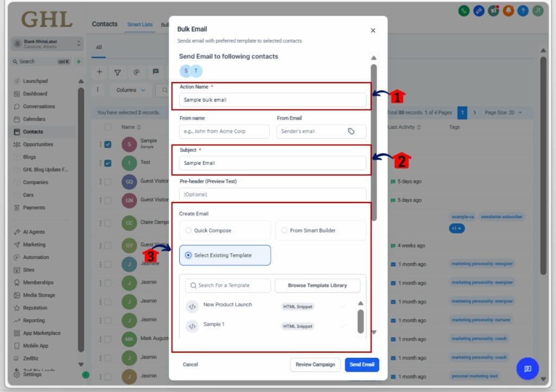Open the Blank WhiteLabel account switcher
The width and height of the screenshot is (556, 392).
46,43
